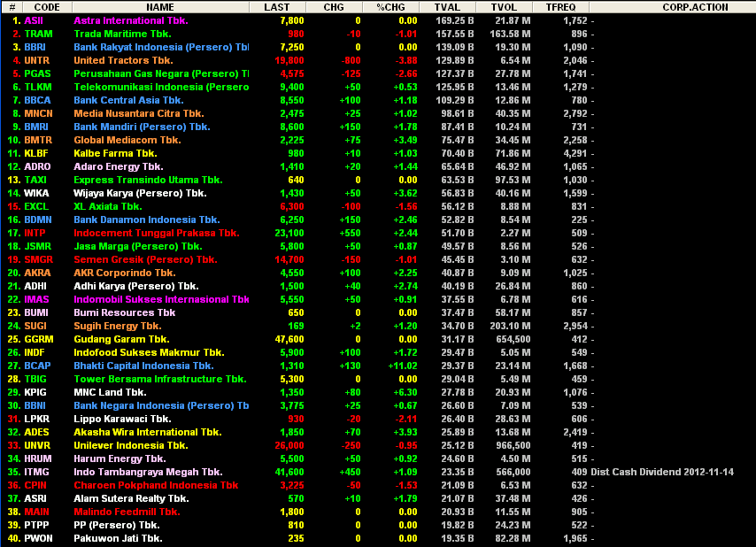Click Indocement Tunggal Prakasa Tbk. name
Viewport: 756px width, 547px height.
point(156,233)
